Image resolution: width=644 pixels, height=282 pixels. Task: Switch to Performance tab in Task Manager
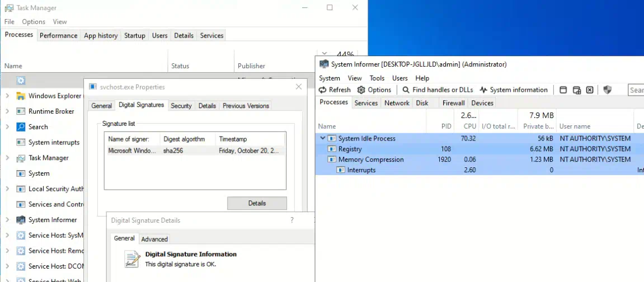tap(58, 36)
